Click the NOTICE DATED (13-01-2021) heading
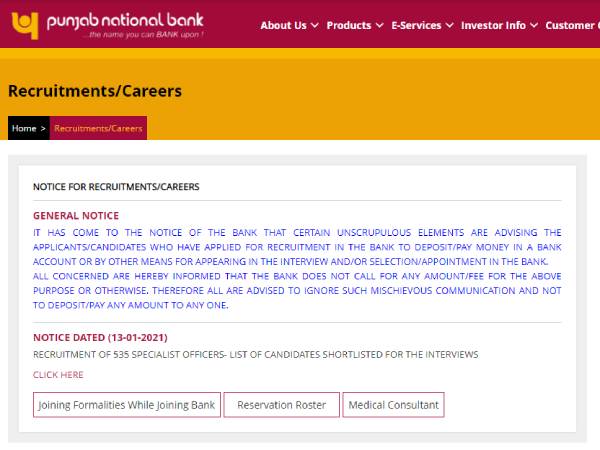 point(98,338)
